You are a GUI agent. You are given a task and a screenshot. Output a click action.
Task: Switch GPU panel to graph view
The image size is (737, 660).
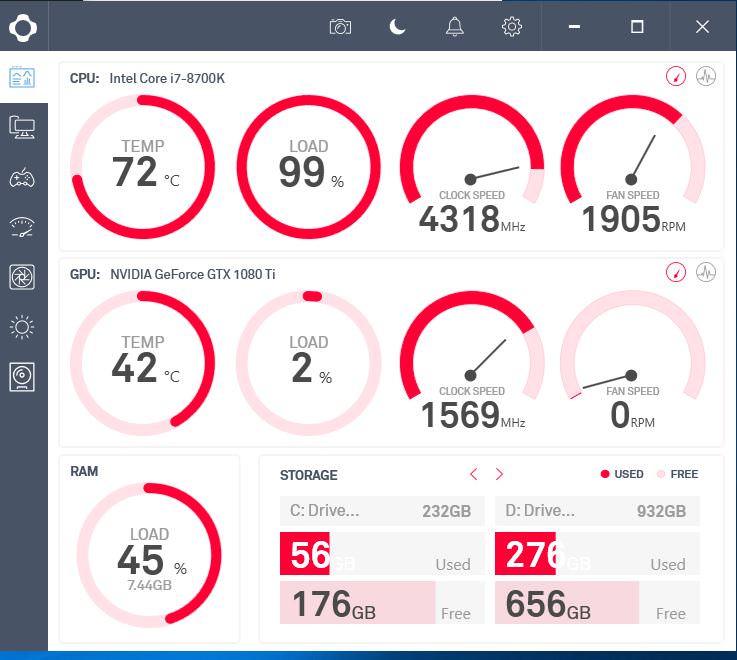706,272
